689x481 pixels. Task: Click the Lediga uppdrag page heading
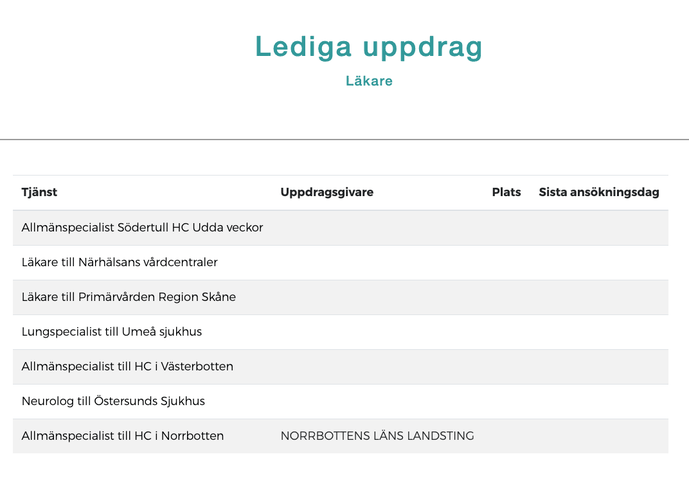click(x=369, y=46)
